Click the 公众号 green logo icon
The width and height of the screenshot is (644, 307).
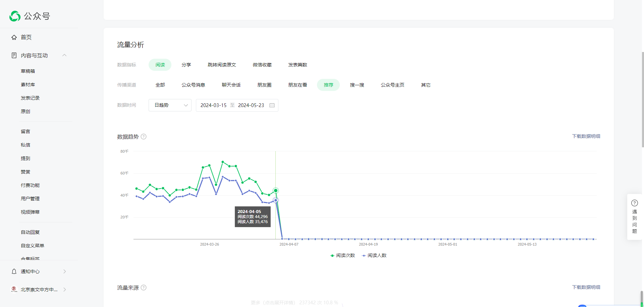(15, 16)
